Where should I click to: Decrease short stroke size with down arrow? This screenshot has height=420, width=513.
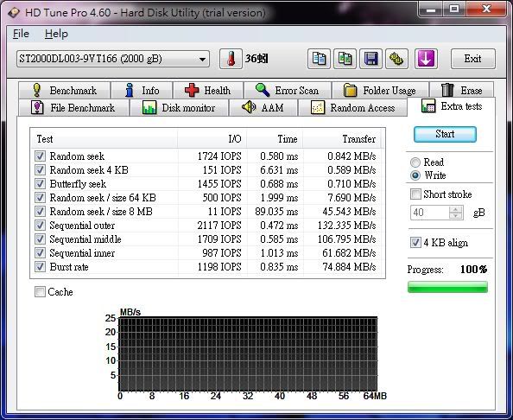coord(456,216)
